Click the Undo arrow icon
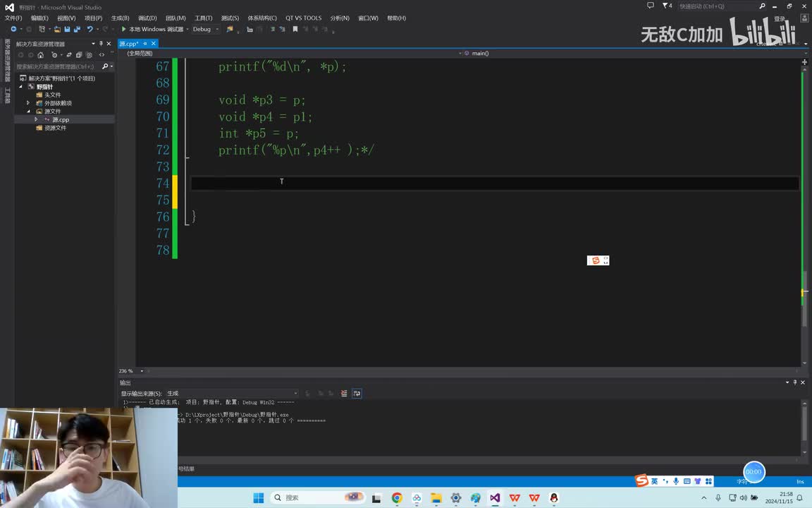This screenshot has height=508, width=812. point(90,30)
